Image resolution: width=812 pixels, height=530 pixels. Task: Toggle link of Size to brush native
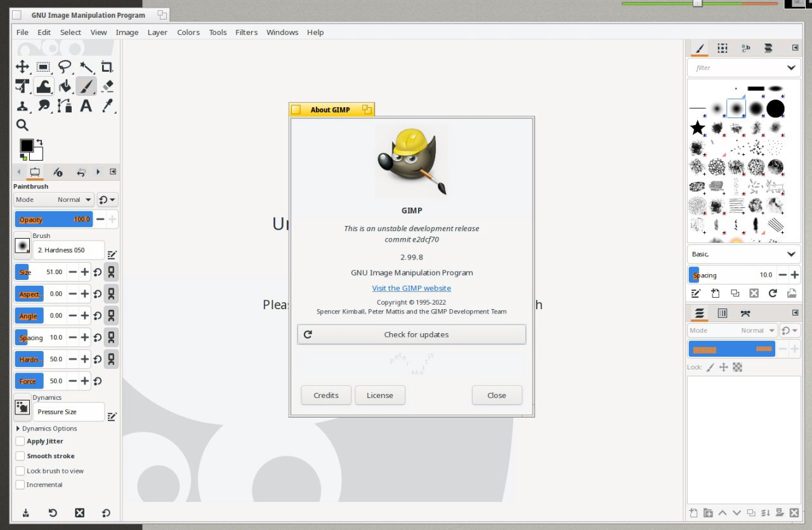(111, 272)
